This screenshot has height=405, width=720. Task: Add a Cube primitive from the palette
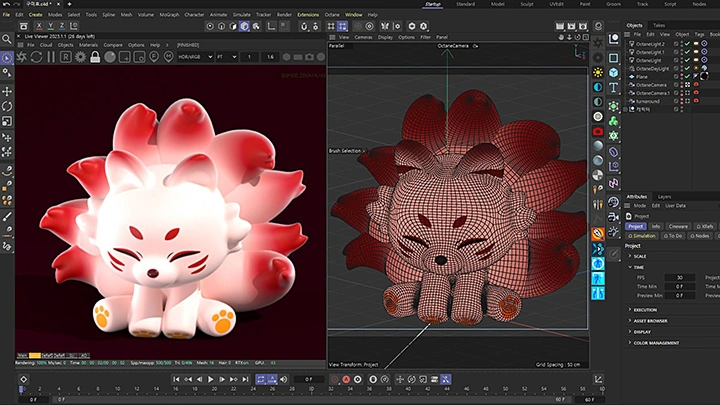coord(613,73)
